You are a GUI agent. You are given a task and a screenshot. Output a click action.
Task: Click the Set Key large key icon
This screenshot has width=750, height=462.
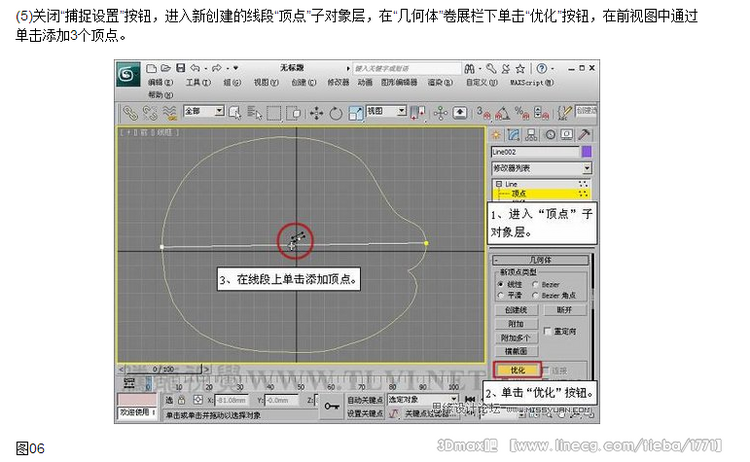[x=331, y=406]
